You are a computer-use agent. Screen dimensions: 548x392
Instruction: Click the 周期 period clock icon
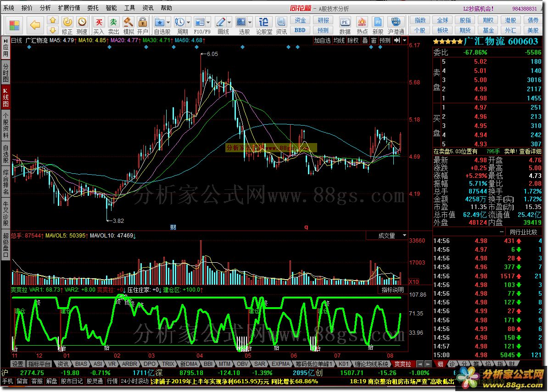click(179, 22)
